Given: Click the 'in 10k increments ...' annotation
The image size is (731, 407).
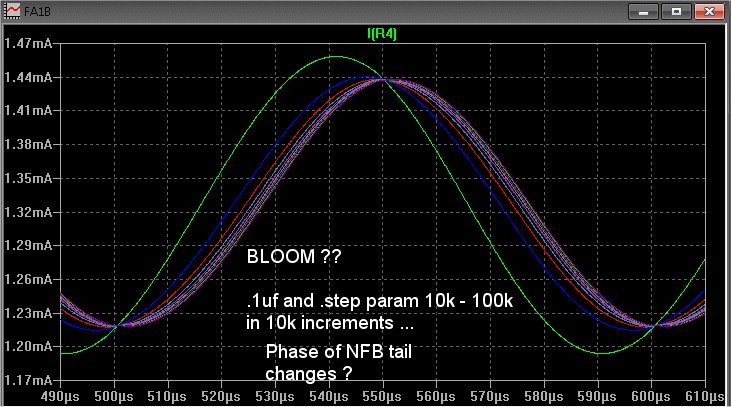Looking at the screenshot, I should click(330, 323).
